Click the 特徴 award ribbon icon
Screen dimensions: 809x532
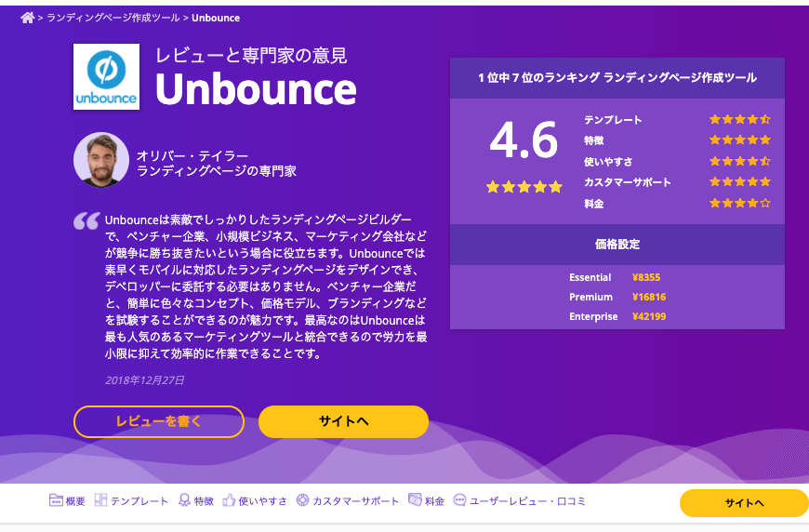pyautogui.click(x=184, y=500)
